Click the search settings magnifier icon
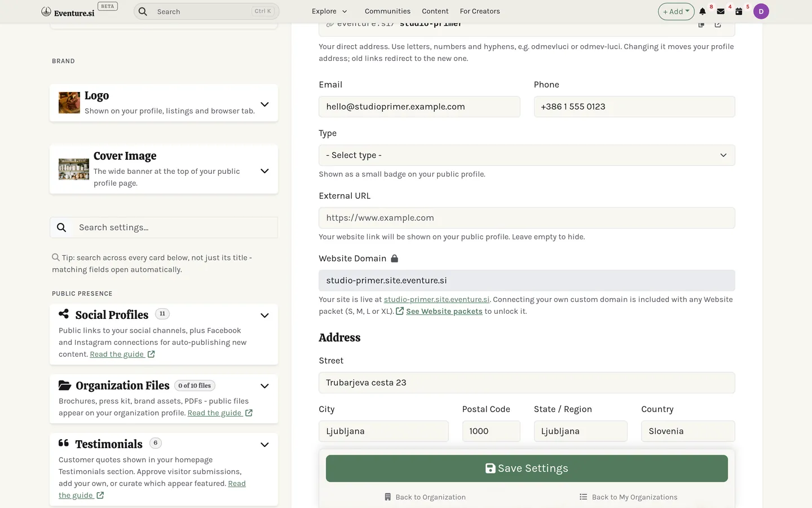 [61, 227]
